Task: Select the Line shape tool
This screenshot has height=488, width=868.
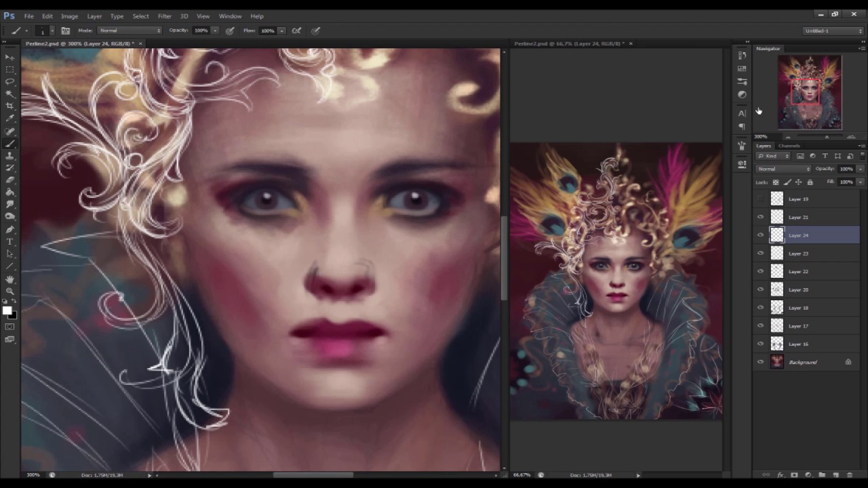Action: pos(9,266)
